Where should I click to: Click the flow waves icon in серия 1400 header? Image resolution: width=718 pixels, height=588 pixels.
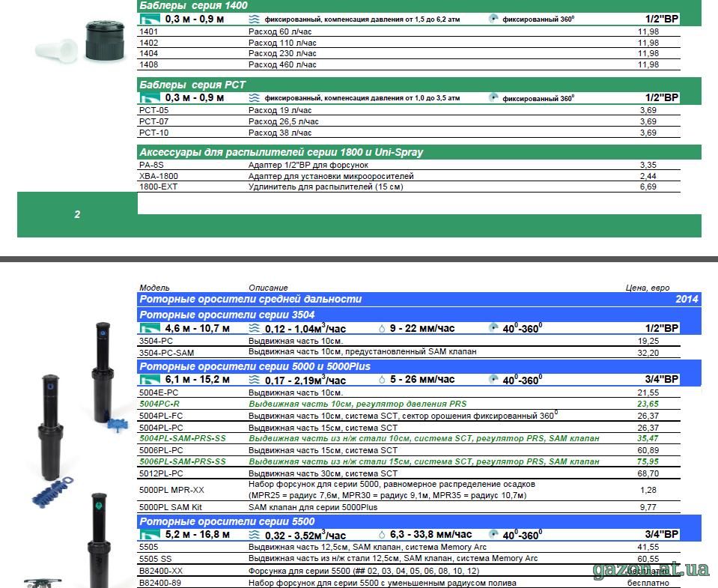coord(254,19)
